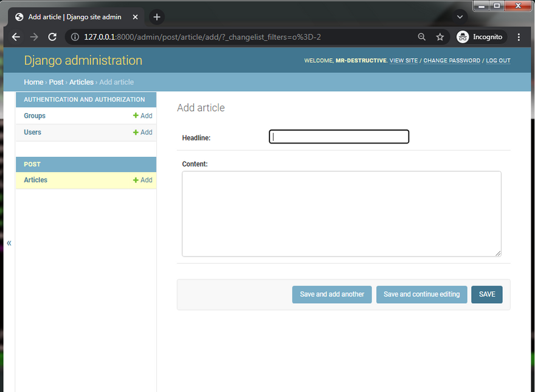Open Chrome three-dot menu
This screenshot has height=392, width=535.
pos(519,37)
